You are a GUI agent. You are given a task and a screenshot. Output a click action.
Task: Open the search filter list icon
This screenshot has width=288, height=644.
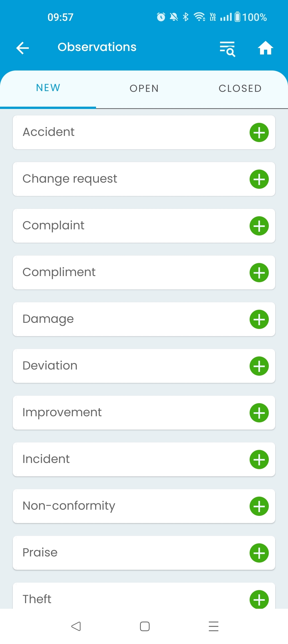tap(227, 49)
